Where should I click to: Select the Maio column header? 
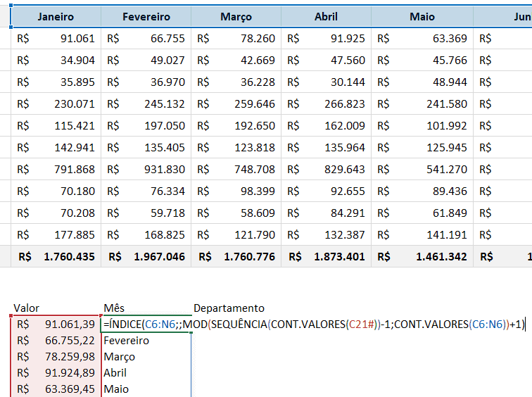pos(422,17)
